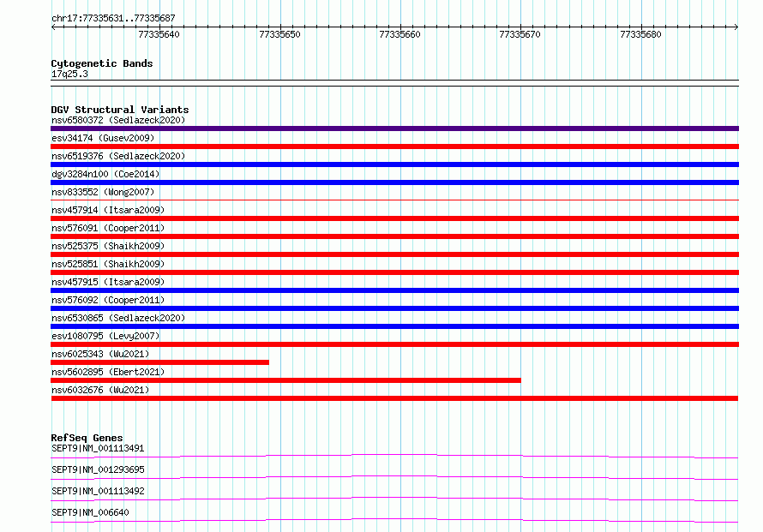Viewport: 763px width, 532px height.
Task: Select the blue nsv6530865 variant bar
Action: [394, 326]
